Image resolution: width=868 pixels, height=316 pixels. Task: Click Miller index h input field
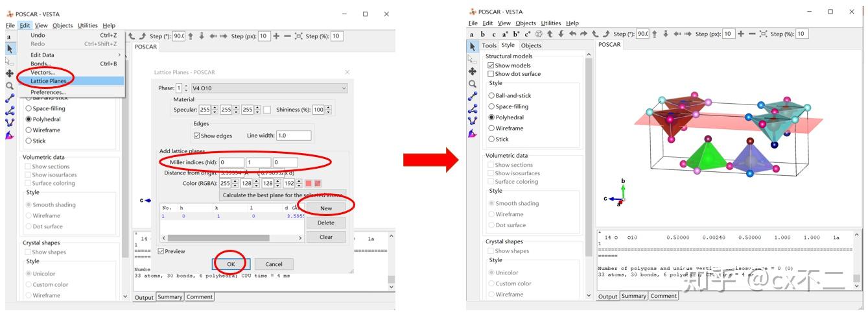[x=231, y=162]
